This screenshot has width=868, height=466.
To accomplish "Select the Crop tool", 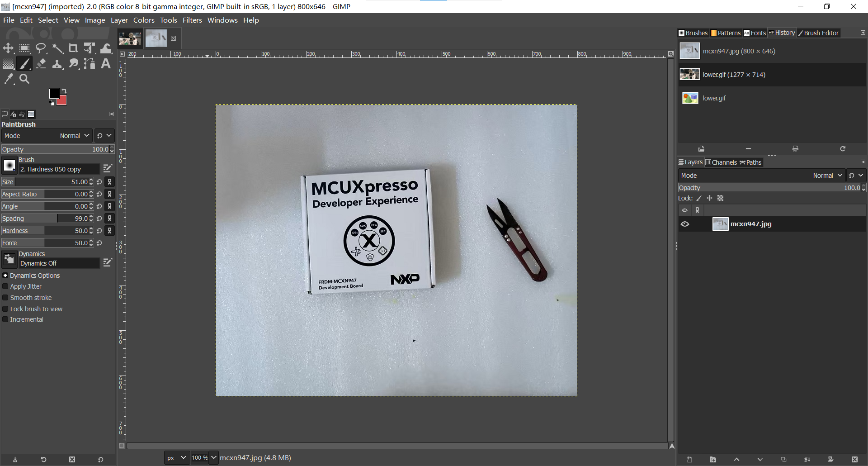I will point(73,48).
